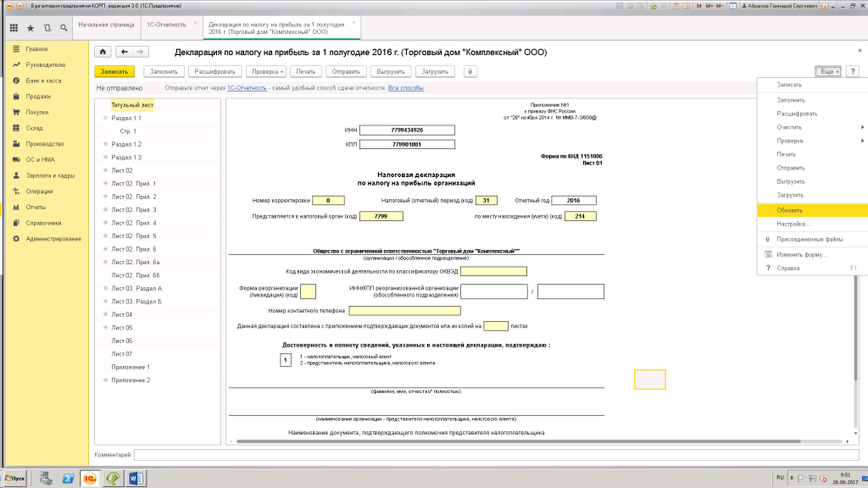Screen dimensions: 868x488
Task: Open attached files paperclip button in toolbar
Action: click(x=470, y=71)
